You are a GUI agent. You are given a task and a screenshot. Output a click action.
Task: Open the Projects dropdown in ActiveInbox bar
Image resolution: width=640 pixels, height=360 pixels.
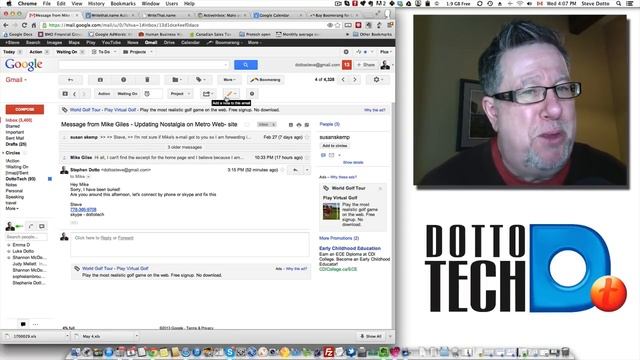pos(138,52)
